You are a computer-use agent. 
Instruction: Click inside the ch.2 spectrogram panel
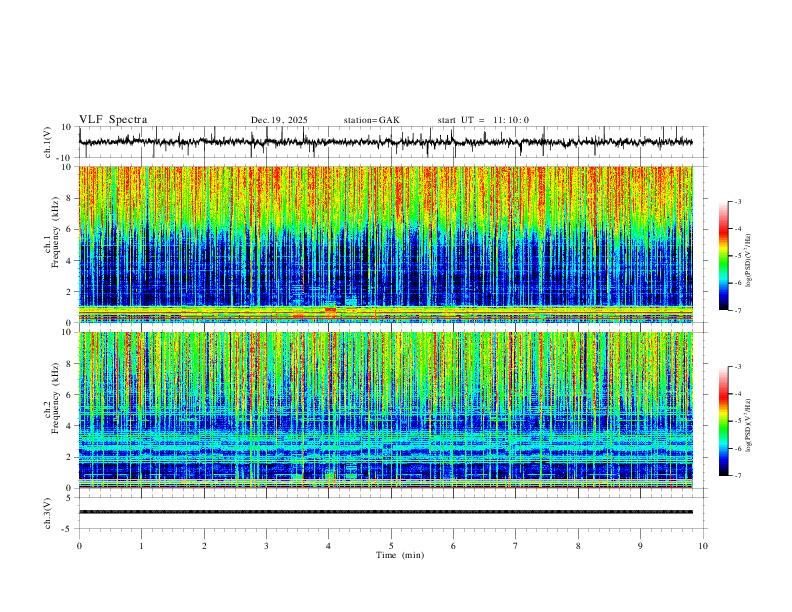(x=386, y=410)
